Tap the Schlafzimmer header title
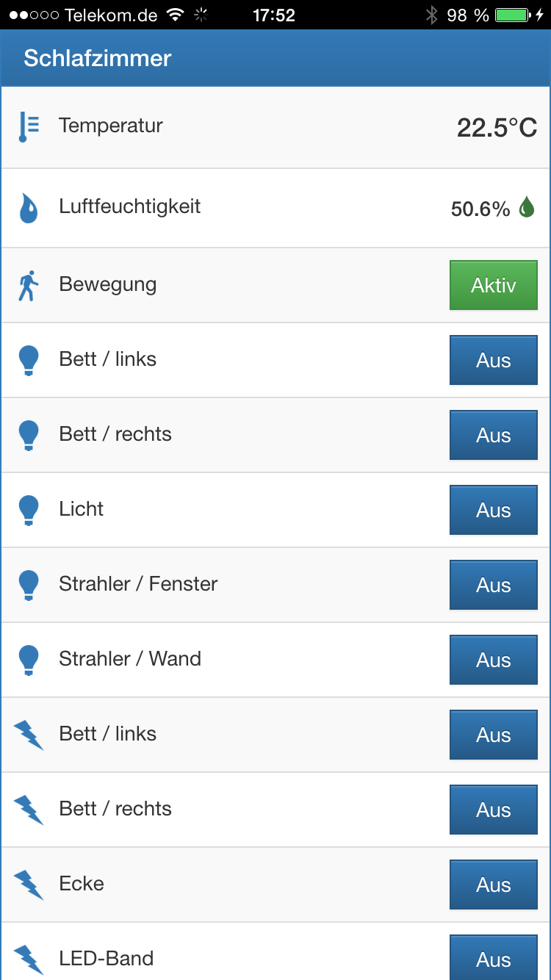 (97, 58)
